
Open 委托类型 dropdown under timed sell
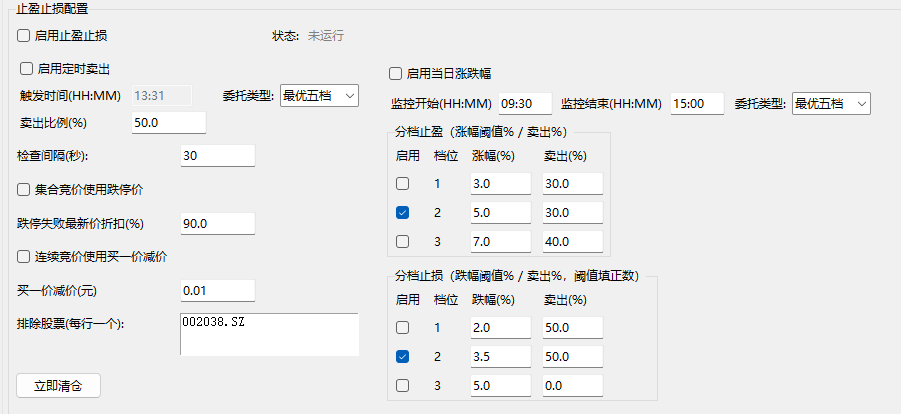coord(319,95)
